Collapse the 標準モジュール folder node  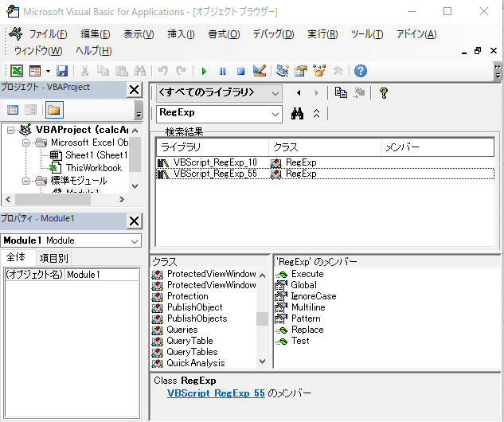(x=26, y=181)
